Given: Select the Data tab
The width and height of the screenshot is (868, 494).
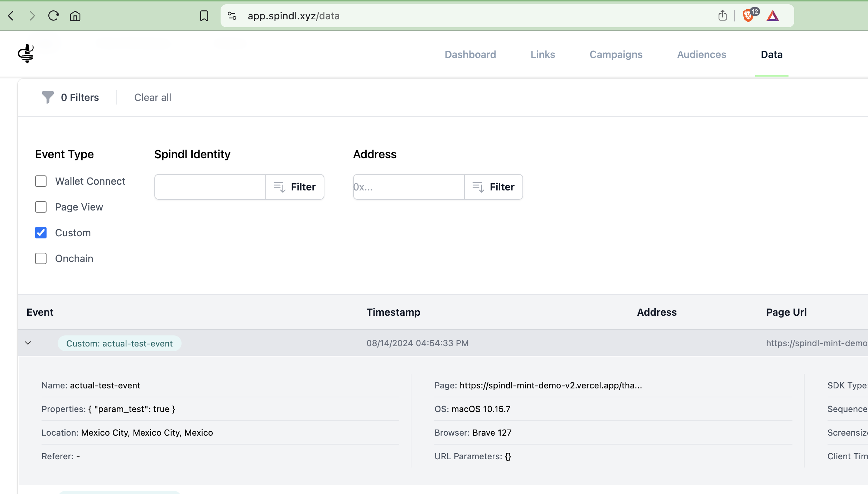Looking at the screenshot, I should (x=772, y=54).
